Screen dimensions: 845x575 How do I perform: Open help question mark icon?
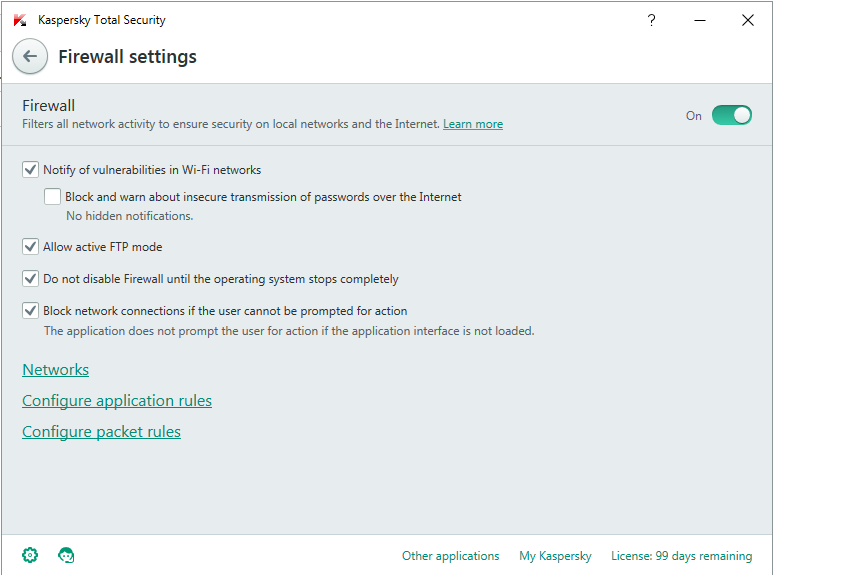tap(651, 20)
